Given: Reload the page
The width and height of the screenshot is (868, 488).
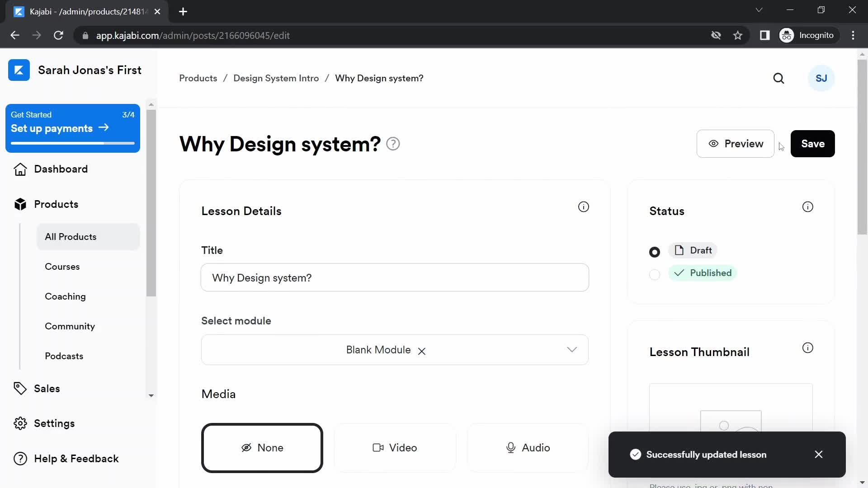Looking at the screenshot, I should pos(58,35).
